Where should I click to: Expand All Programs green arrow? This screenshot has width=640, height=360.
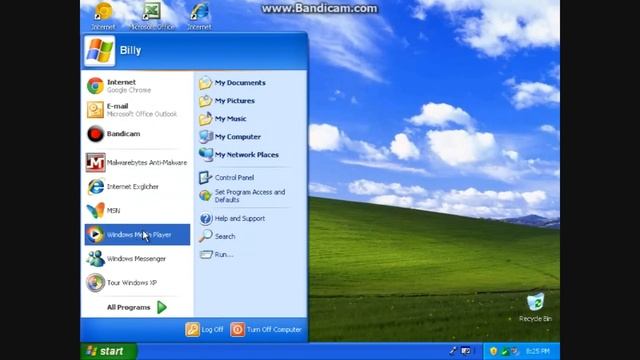tap(162, 307)
